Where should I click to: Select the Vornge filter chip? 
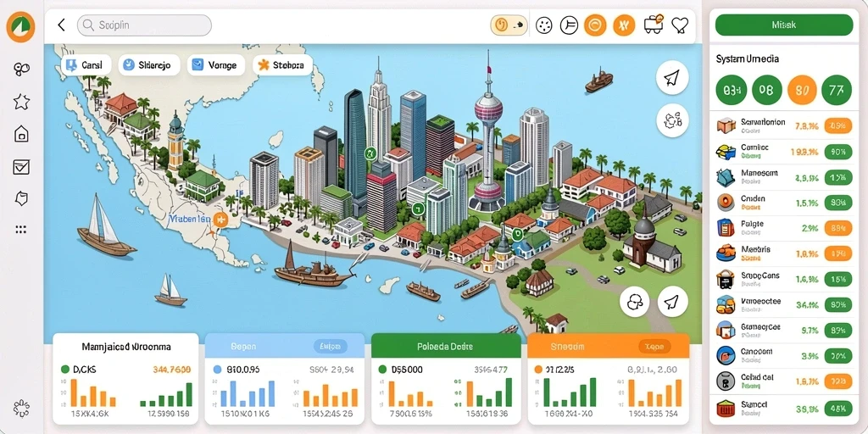216,65
